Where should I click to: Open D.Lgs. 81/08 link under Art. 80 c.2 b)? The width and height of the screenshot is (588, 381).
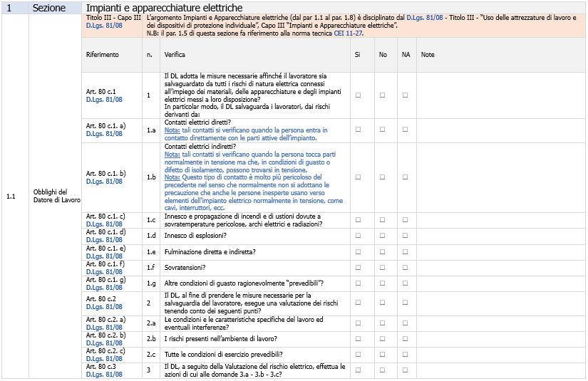click(x=104, y=343)
